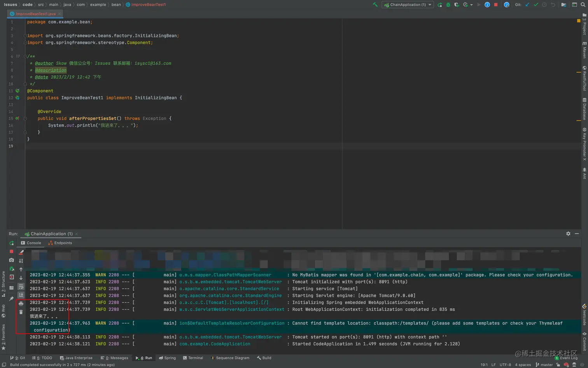Click the 'bean' breadcrumb
Screen dimensions: 588x368
tap(116, 5)
